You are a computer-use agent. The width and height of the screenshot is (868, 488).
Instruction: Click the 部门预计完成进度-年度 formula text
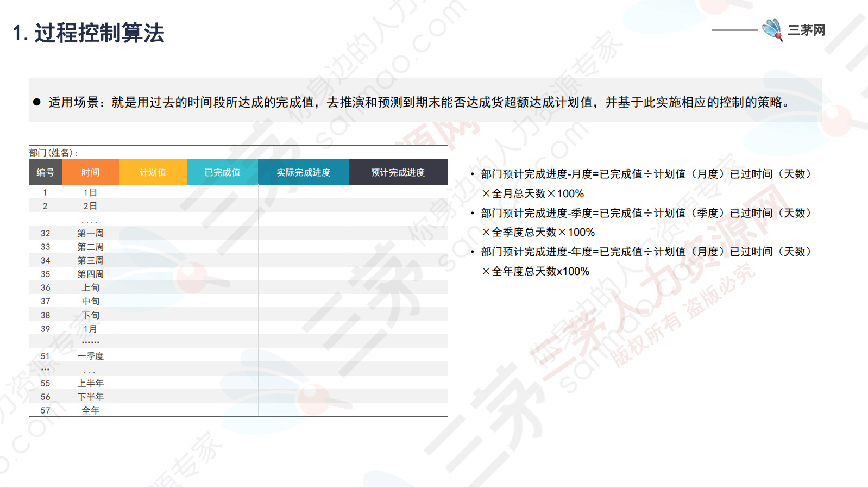point(645,252)
